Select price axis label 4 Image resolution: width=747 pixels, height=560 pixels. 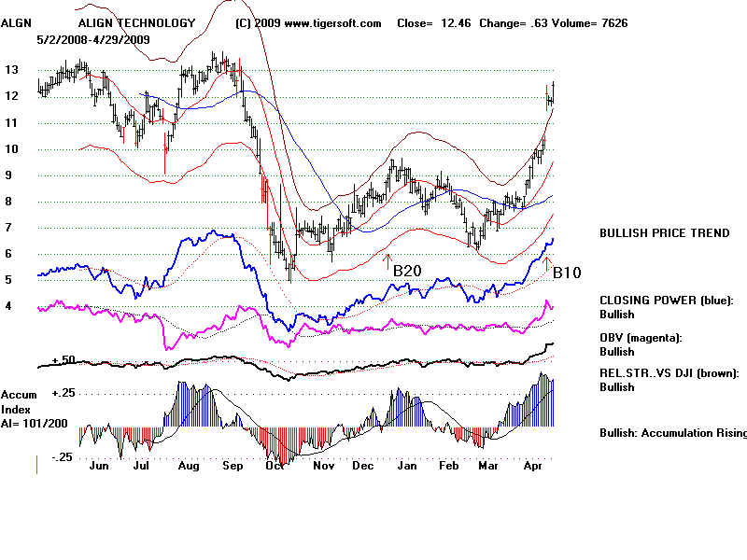[8, 306]
